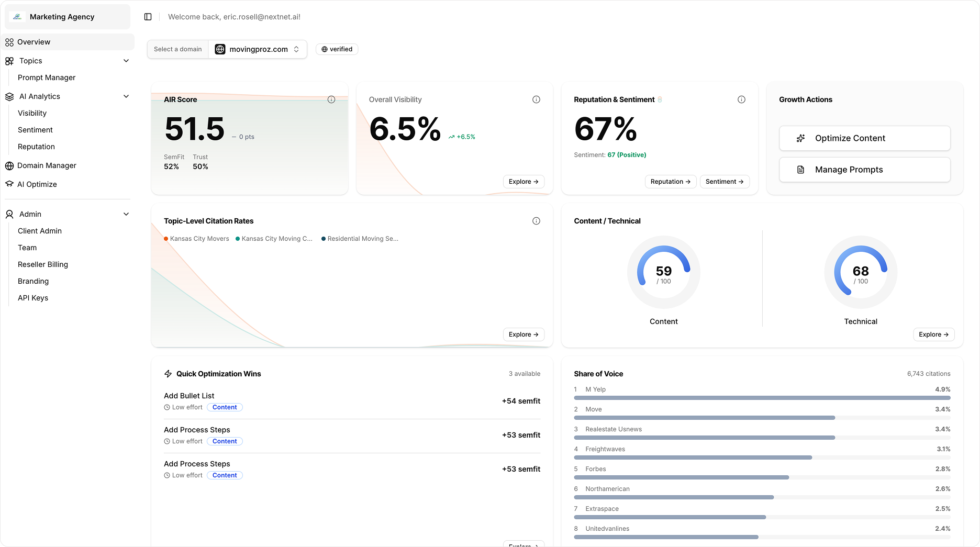Select the Kansas City Movers legend dot
980x547 pixels.
point(166,239)
